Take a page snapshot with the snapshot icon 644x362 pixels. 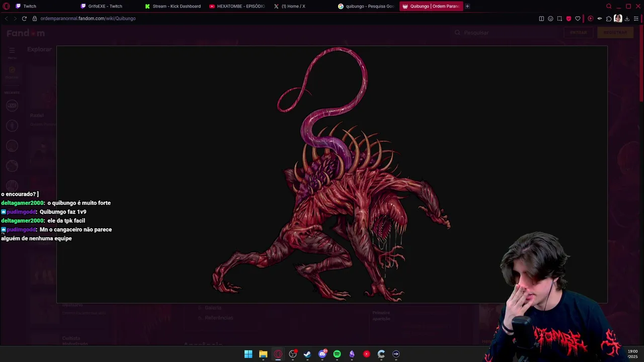pyautogui.click(x=559, y=19)
